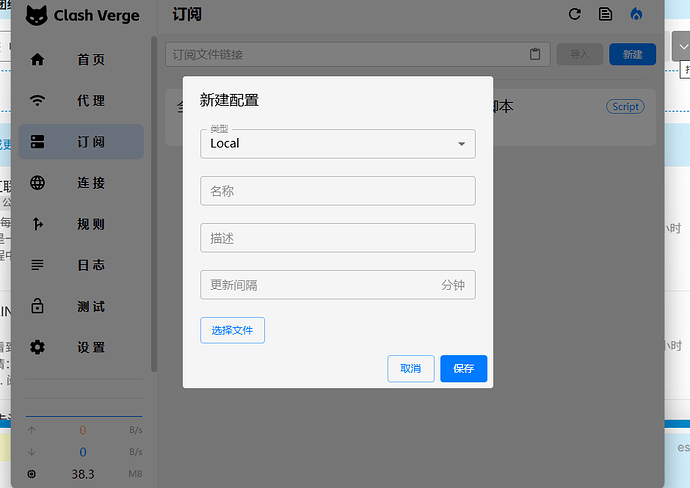Go to 连接 menu item

pyautogui.click(x=81, y=183)
